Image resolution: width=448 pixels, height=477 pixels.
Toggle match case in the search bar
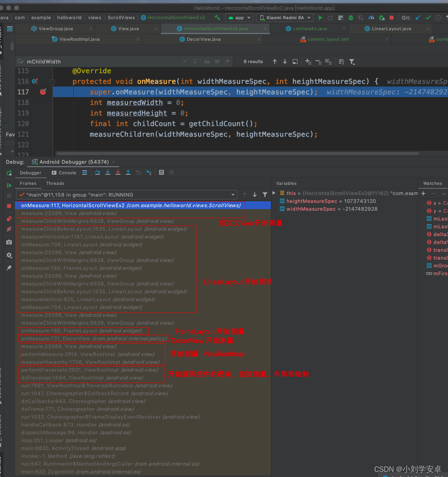click(207, 61)
